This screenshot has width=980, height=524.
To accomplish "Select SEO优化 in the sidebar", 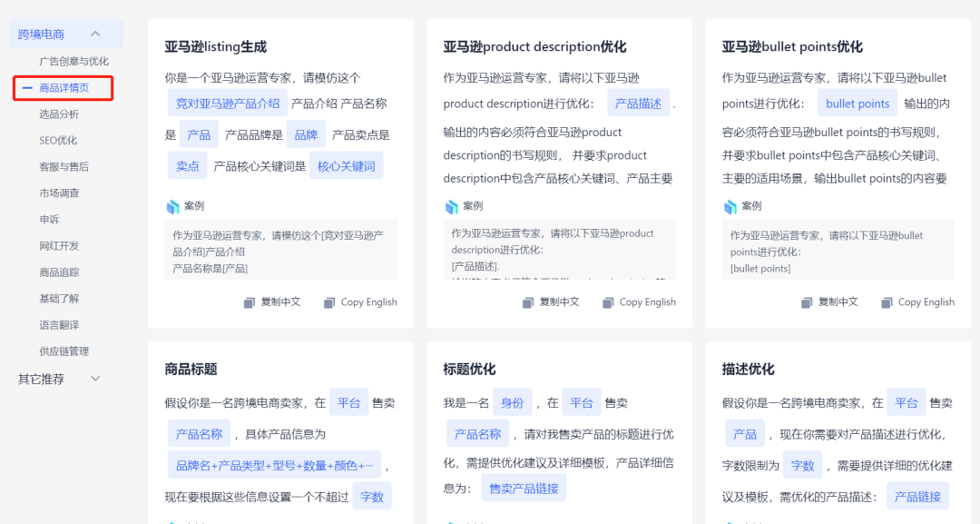I will pyautogui.click(x=58, y=142).
